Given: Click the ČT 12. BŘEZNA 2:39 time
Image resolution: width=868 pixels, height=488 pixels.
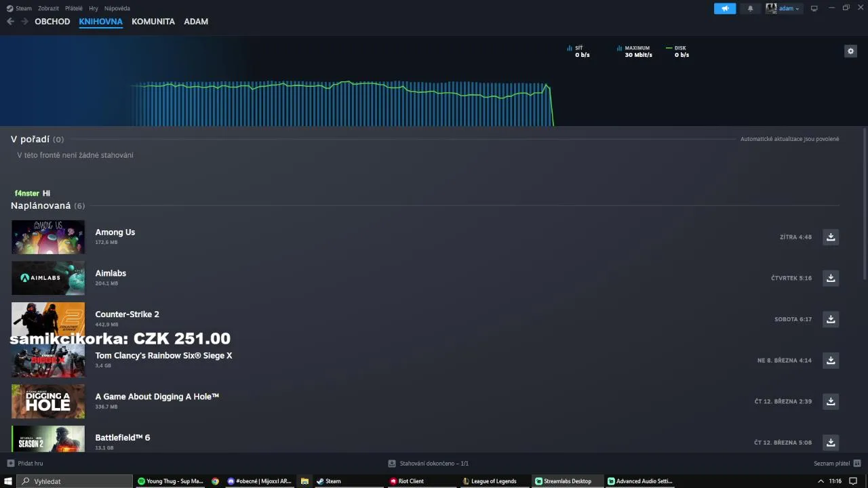Looking at the screenshot, I should [783, 401].
